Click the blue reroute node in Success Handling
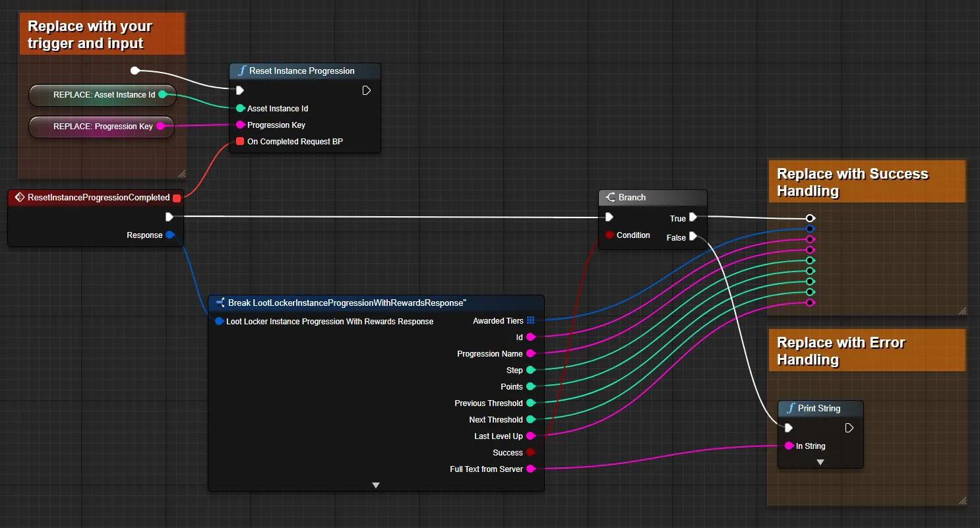Image resolution: width=980 pixels, height=528 pixels. pos(810,229)
